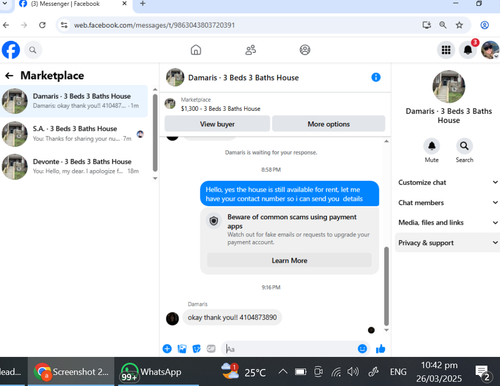This screenshot has width=500, height=386.
Task: Expand Media, files and links section
Action: pyautogui.click(x=448, y=223)
